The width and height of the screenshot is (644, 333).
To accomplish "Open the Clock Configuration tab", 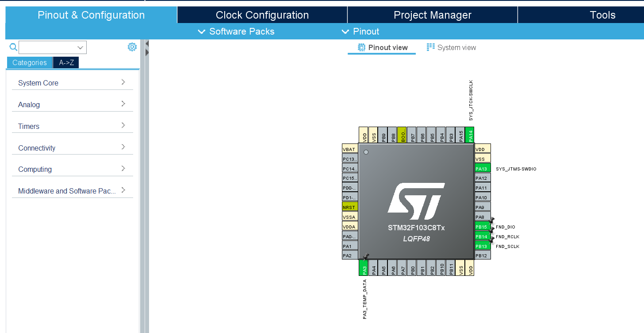I will point(262,15).
